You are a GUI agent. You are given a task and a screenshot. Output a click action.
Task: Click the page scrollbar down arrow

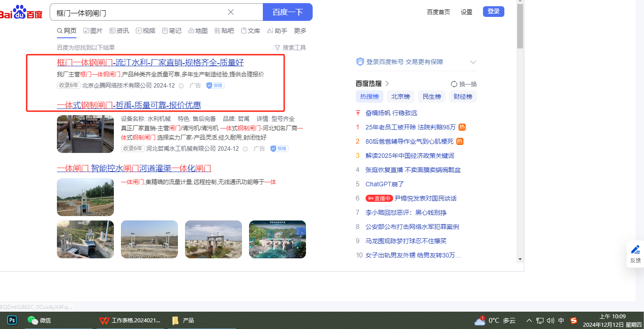(x=520, y=259)
